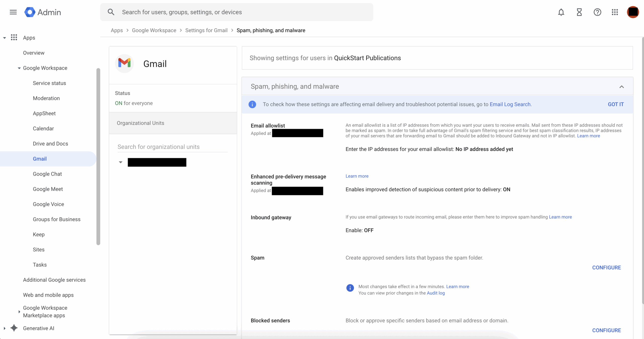The image size is (644, 339).
Task: Open Sites settings
Action: pos(38,249)
